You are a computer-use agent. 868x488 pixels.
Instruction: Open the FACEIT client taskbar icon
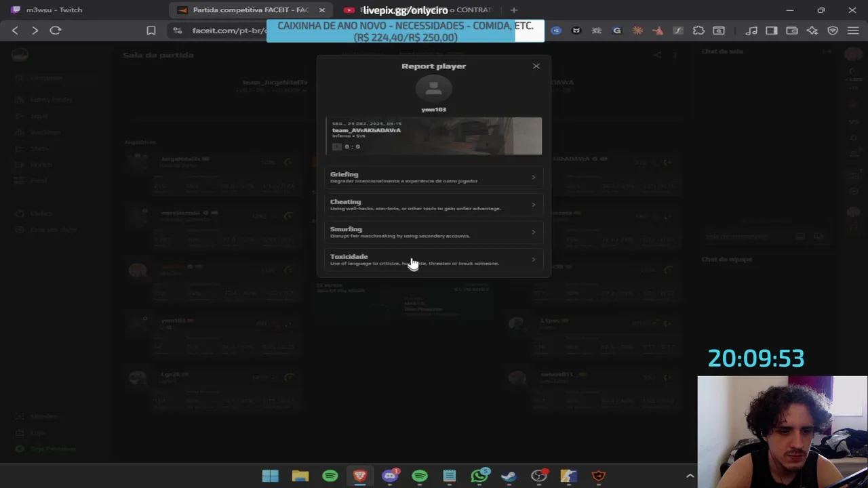click(599, 476)
